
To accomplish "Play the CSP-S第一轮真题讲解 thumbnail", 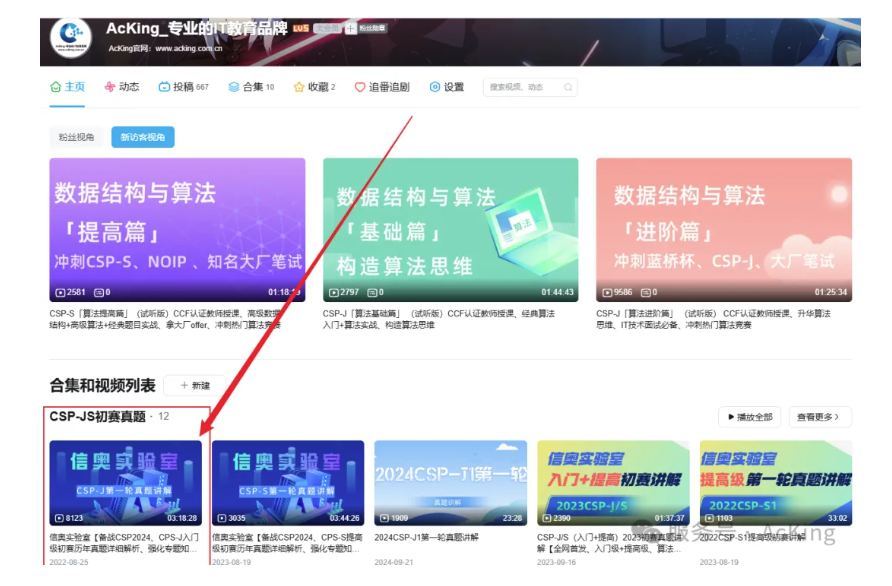I will click(288, 483).
